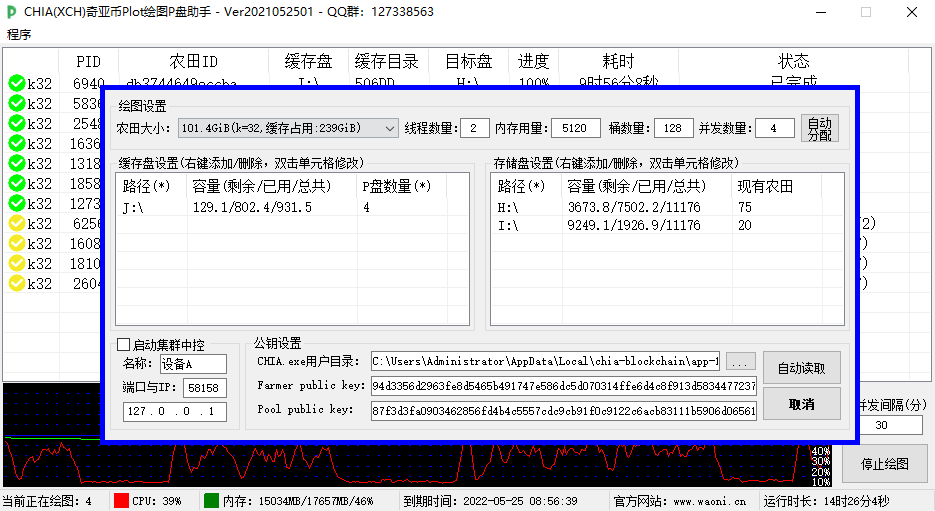Screen dimensions: 935x511
Task: Click the yellow status icon for row 1810
Action: tap(17, 264)
